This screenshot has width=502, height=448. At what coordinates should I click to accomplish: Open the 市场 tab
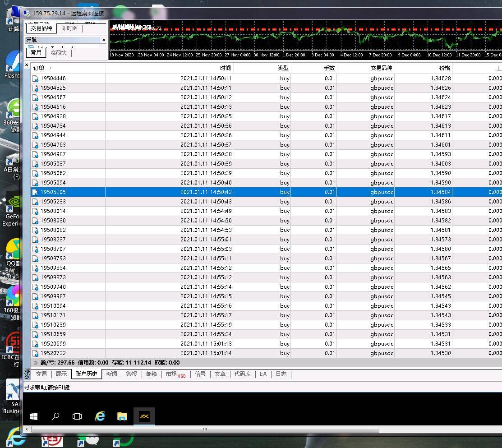171,374
